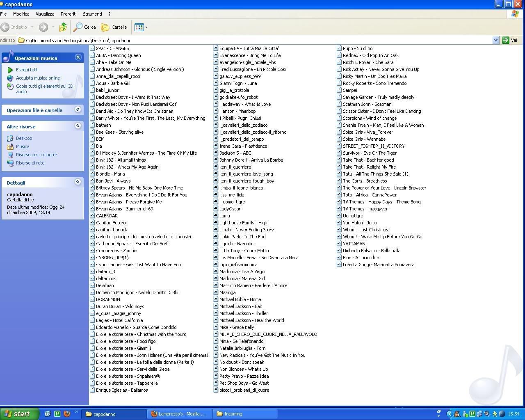Select the Toto - Africa - CannaPower file

click(370, 195)
